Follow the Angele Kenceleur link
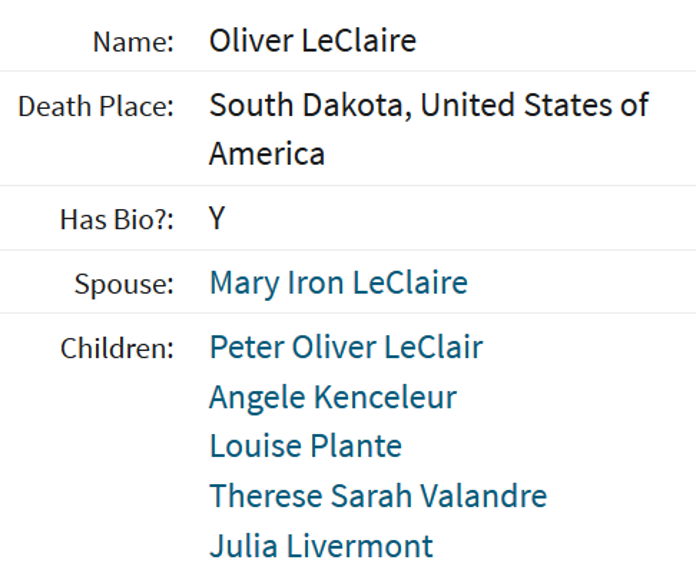Image resolution: width=696 pixels, height=573 pixels. point(333,398)
